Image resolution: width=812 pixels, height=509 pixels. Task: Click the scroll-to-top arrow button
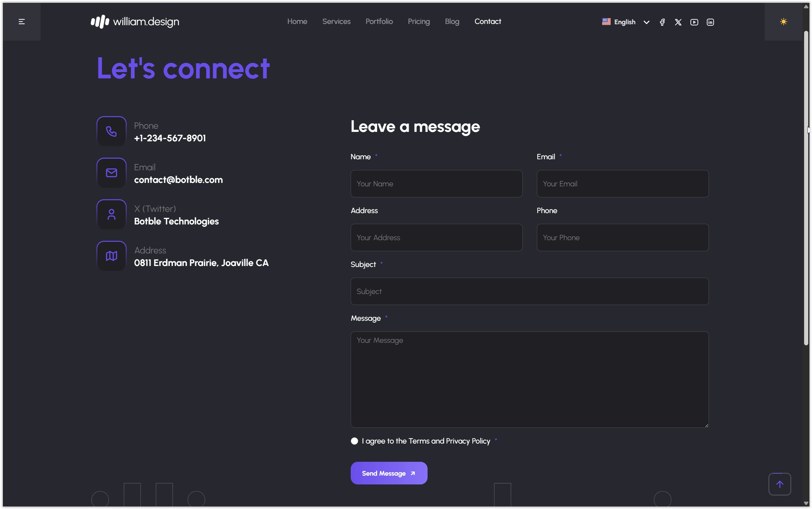(x=779, y=484)
